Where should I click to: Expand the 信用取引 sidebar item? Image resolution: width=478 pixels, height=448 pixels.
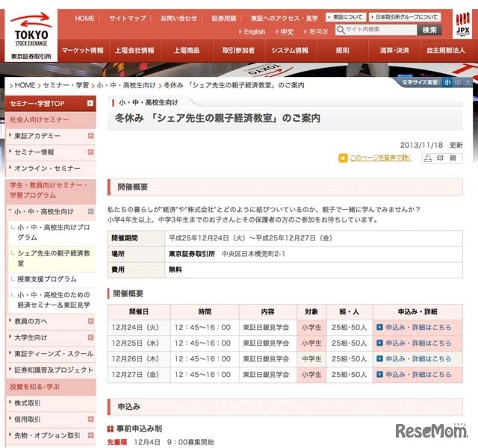point(90,419)
